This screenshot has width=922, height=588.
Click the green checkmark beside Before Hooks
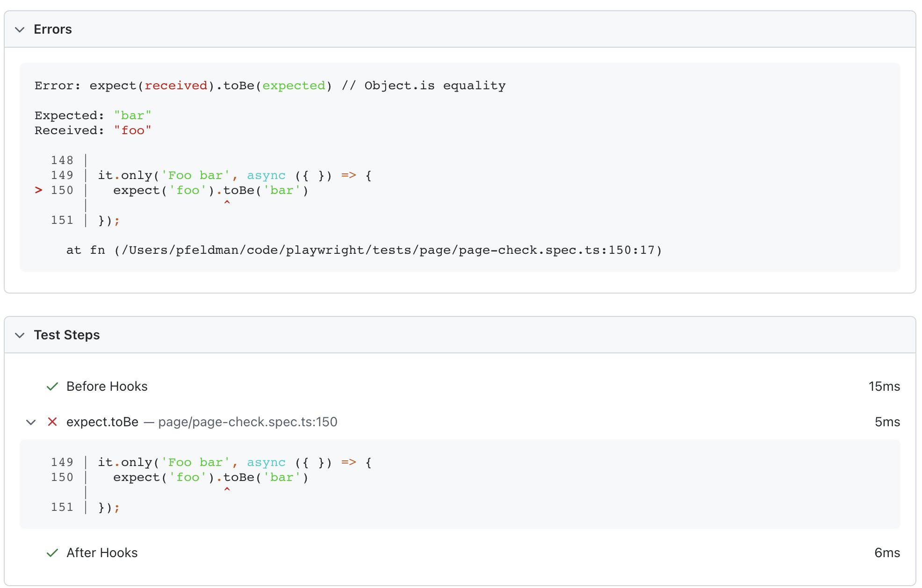click(52, 386)
